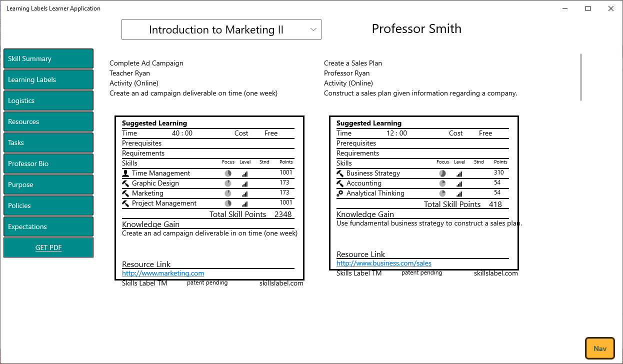The image size is (623, 364).
Task: Click the Total Skill Points 2348 value
Action: [283, 214]
